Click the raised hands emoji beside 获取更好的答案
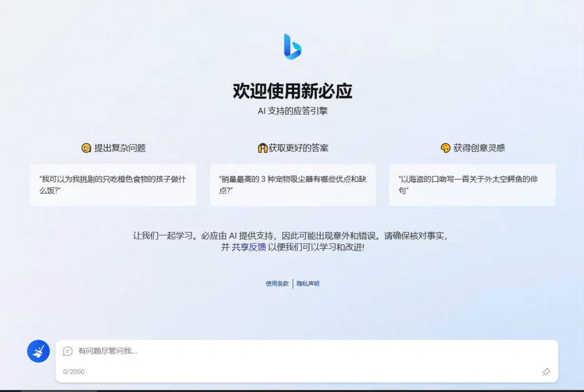Viewport: 584px width, 392px height. 263,148
